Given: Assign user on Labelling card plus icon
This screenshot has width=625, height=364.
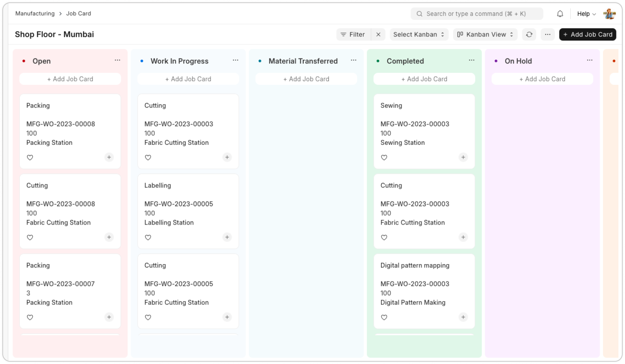Looking at the screenshot, I should (227, 237).
